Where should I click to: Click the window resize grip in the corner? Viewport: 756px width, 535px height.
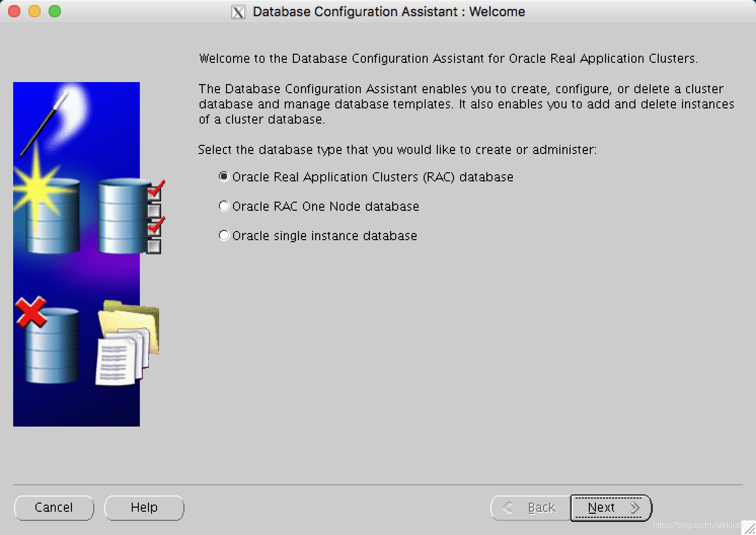pos(748,527)
